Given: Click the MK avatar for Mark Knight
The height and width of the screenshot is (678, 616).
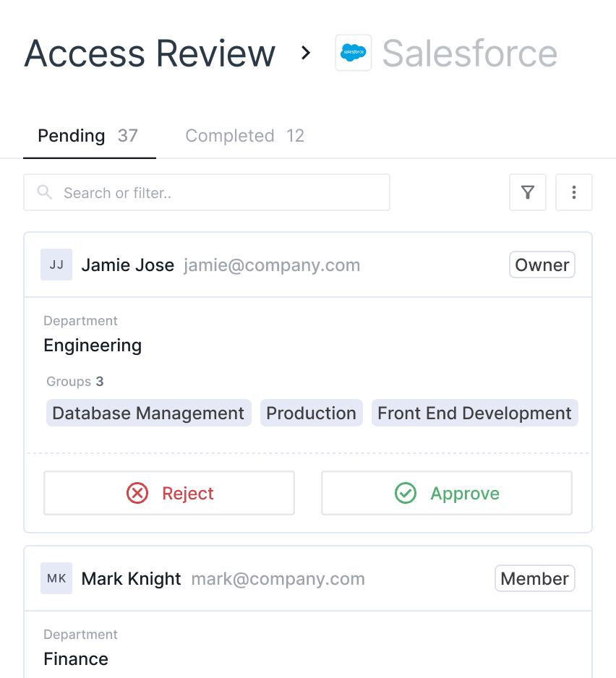Looking at the screenshot, I should 56,578.
